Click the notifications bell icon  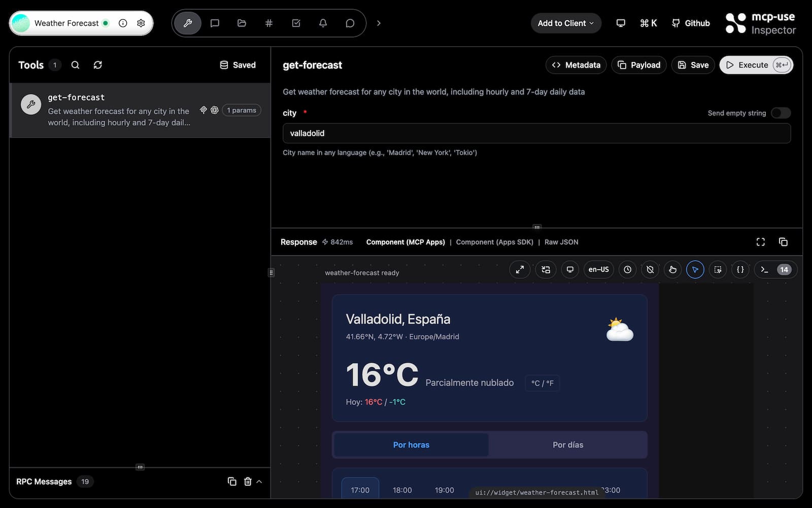(323, 23)
